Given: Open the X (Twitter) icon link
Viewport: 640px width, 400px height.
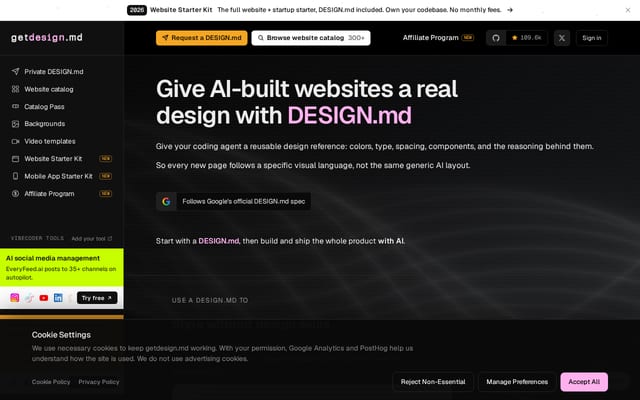Looking at the screenshot, I should tap(562, 38).
